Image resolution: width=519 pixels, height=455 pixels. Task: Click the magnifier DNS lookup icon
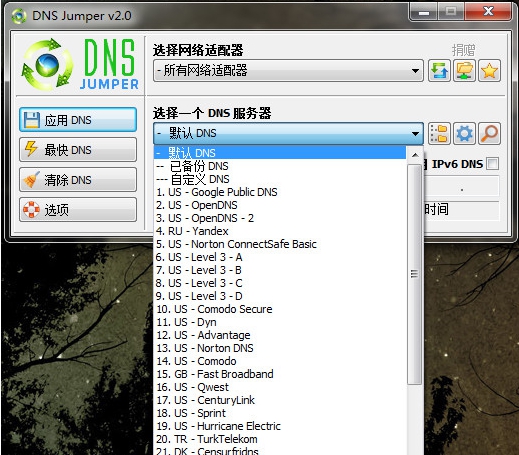[489, 133]
